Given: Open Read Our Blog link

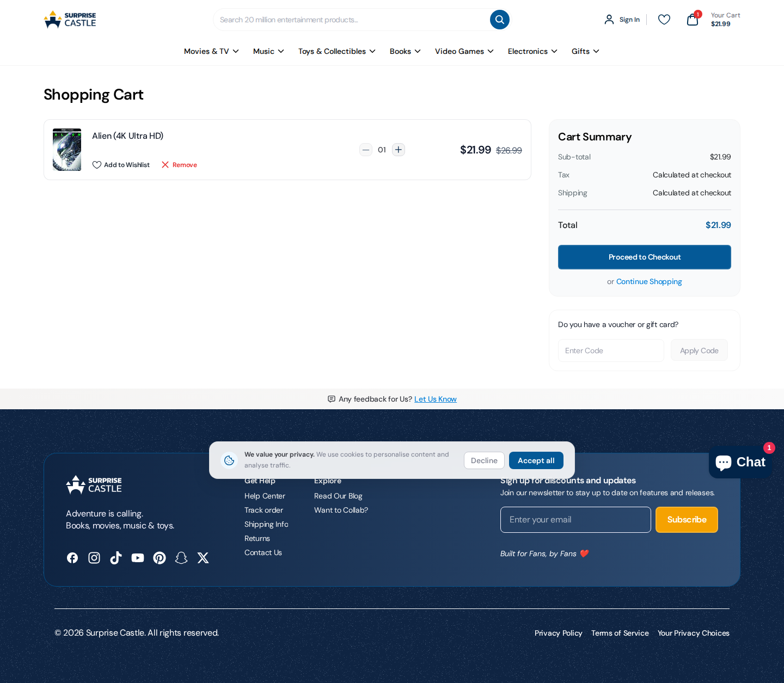Looking at the screenshot, I should coord(338,496).
